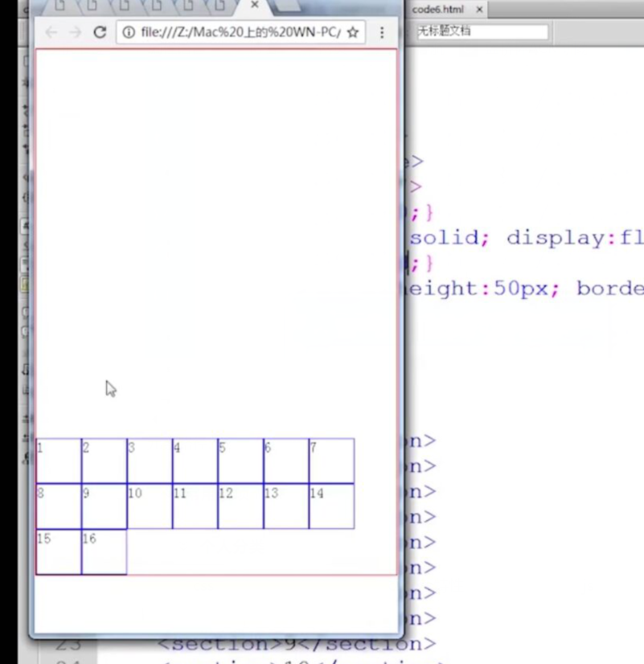Viewport: 644px width, 664px height.
Task: Click the site info icon in address bar
Action: tap(129, 32)
